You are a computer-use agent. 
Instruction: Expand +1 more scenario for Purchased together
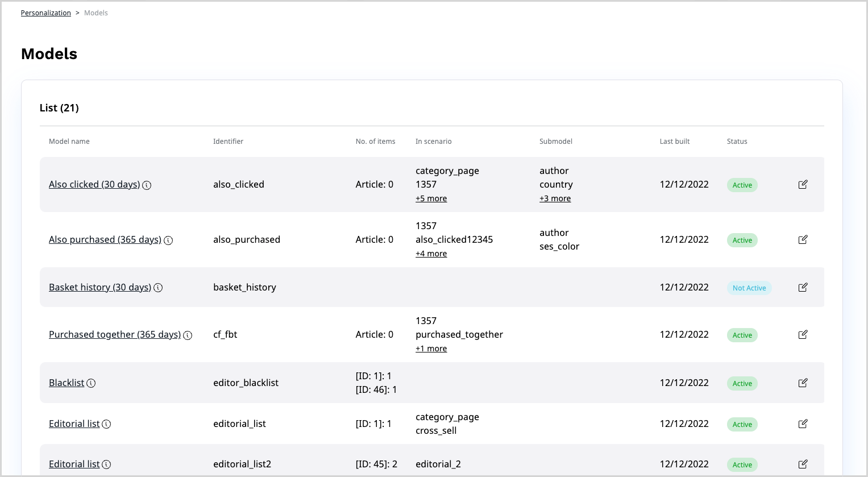pos(431,349)
